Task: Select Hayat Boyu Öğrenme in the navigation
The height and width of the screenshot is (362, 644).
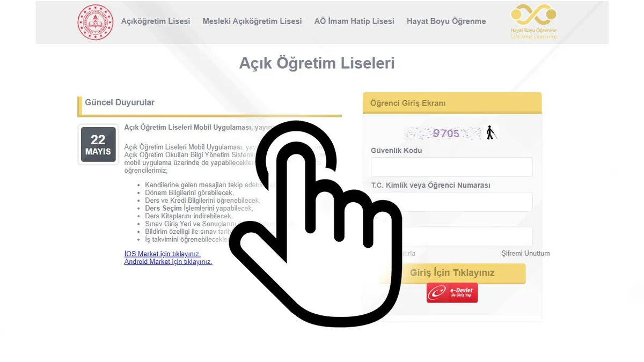Action: tap(447, 21)
